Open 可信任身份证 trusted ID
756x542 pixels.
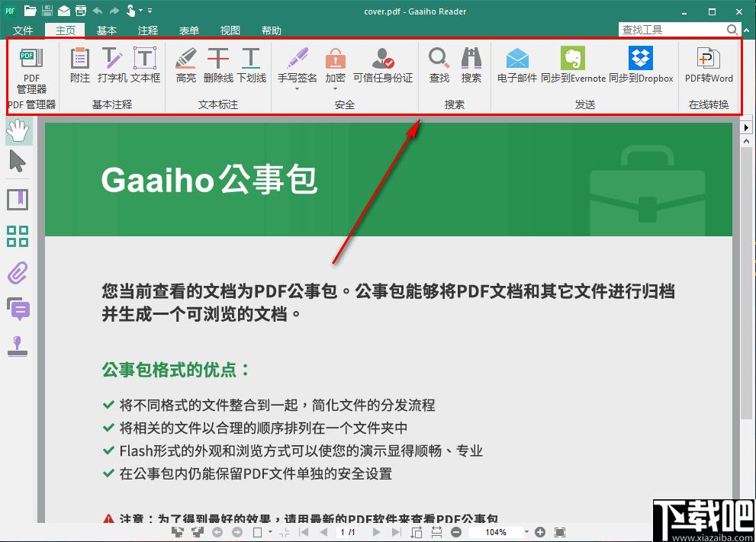coord(383,65)
